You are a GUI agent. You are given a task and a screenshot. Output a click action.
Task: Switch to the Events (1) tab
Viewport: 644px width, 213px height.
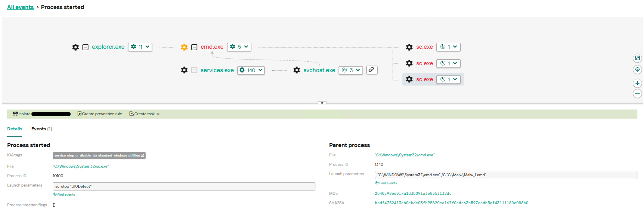42,129
